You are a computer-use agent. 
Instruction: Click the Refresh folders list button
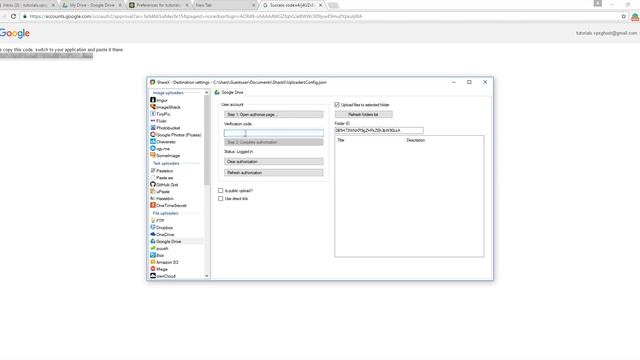[364, 115]
